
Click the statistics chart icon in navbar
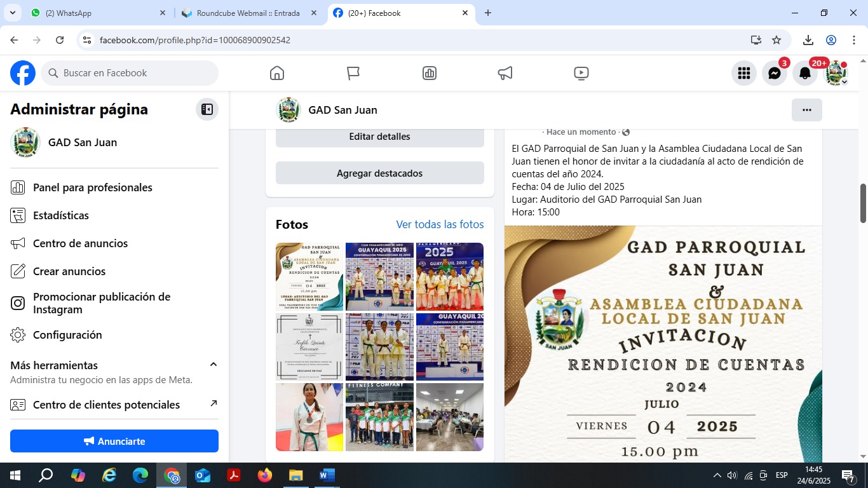point(429,73)
